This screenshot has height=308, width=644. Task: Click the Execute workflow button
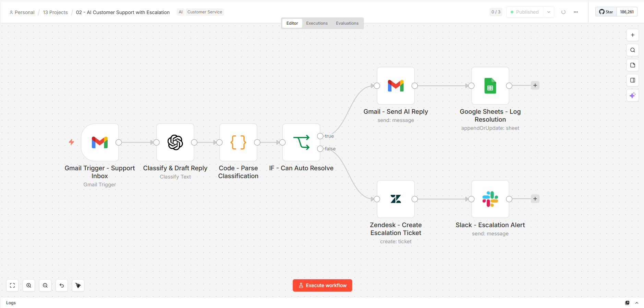coord(323,285)
